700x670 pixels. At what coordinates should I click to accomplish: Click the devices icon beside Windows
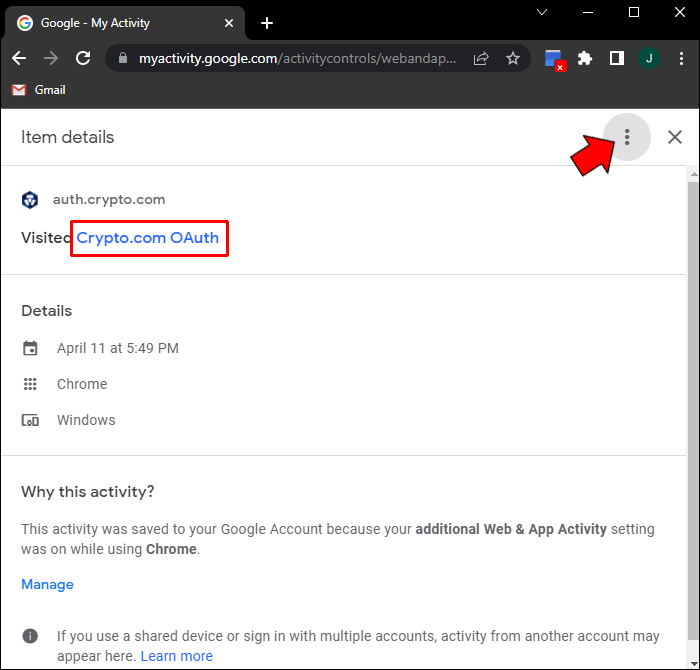point(30,420)
